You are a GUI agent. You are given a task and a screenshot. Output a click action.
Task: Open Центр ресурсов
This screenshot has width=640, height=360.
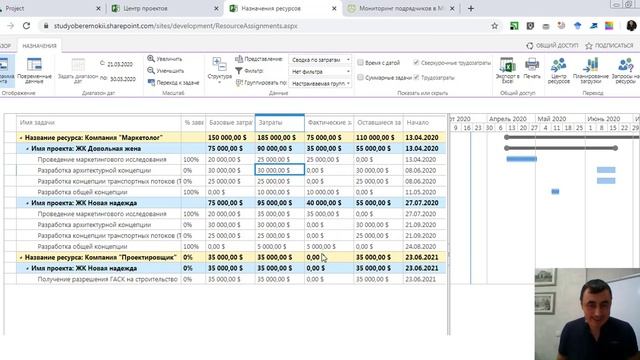pos(558,70)
